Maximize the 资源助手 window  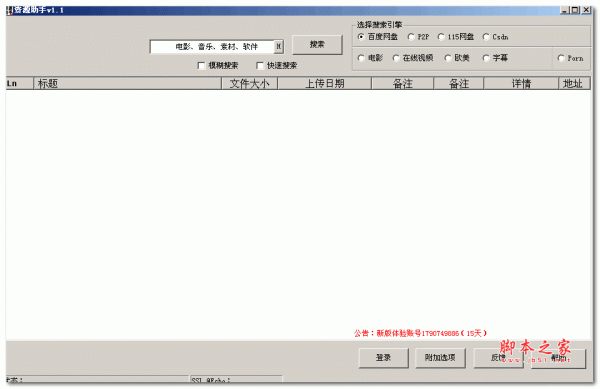pos(575,10)
